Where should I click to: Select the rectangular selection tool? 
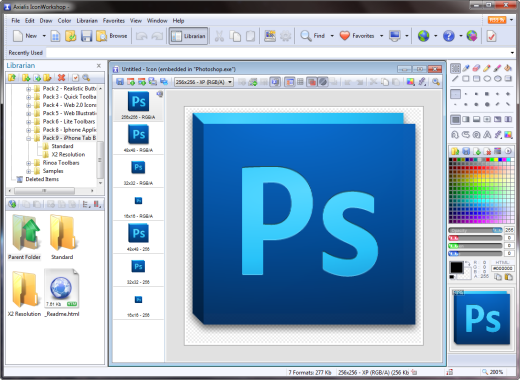click(x=455, y=68)
